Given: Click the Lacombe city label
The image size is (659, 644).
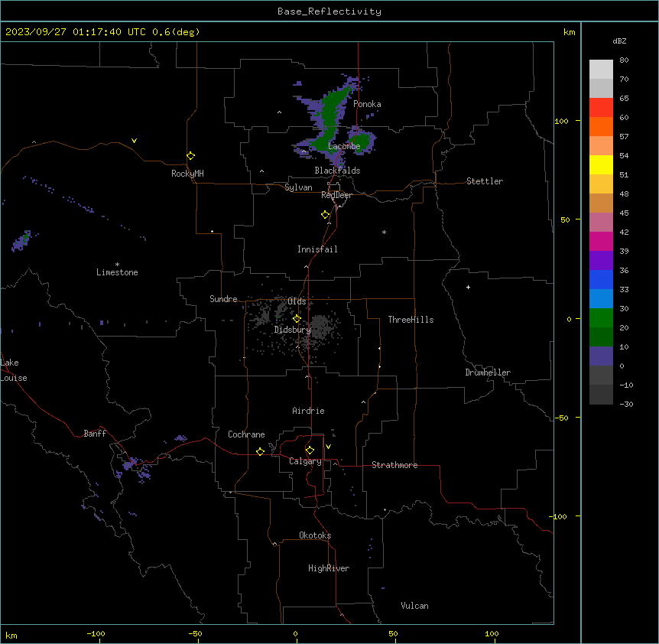Looking at the screenshot, I should [344, 146].
